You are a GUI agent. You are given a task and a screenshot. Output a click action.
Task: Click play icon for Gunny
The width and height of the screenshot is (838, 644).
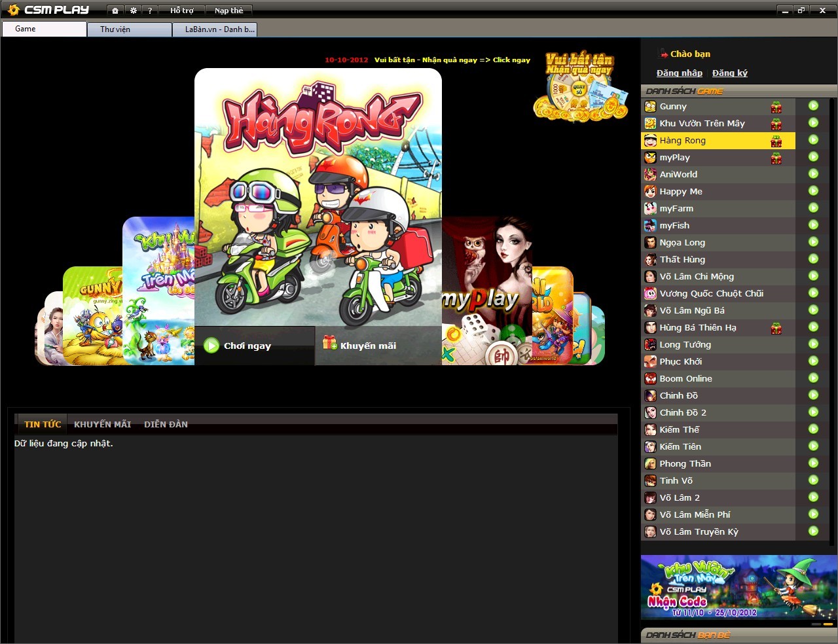813,106
